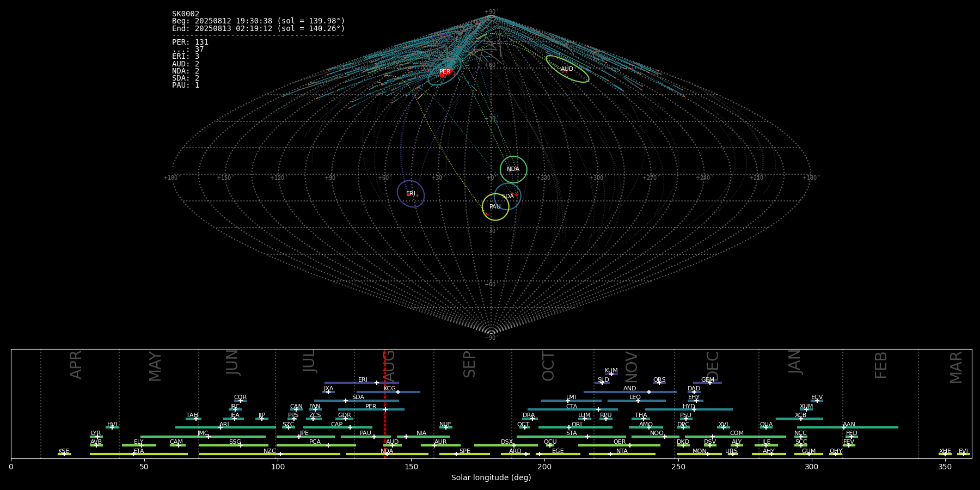Click the ARI shower bar label in timeline

224,425
